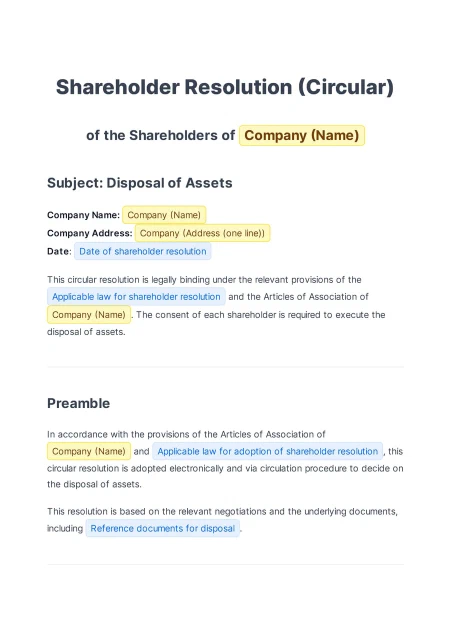Image resolution: width=450 pixels, height=636 pixels.
Task: Click Company (Name) field in Preamble section
Action: pyautogui.click(x=89, y=451)
